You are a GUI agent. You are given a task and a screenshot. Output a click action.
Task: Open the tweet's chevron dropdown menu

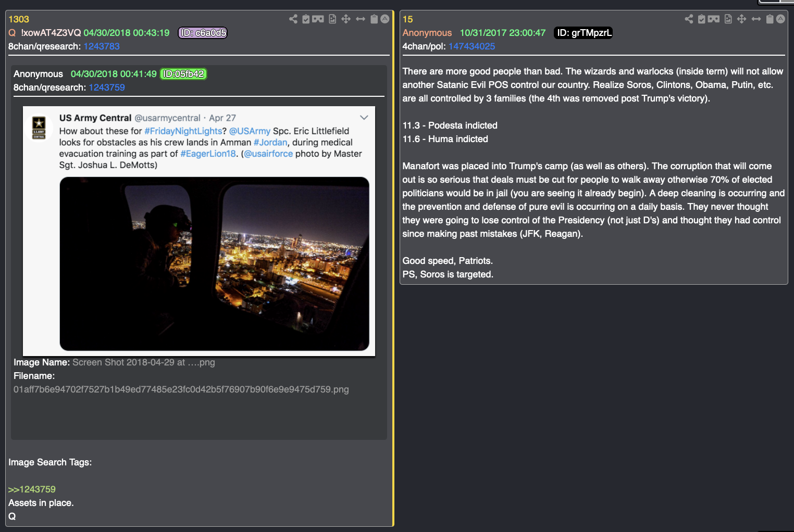coord(364,118)
